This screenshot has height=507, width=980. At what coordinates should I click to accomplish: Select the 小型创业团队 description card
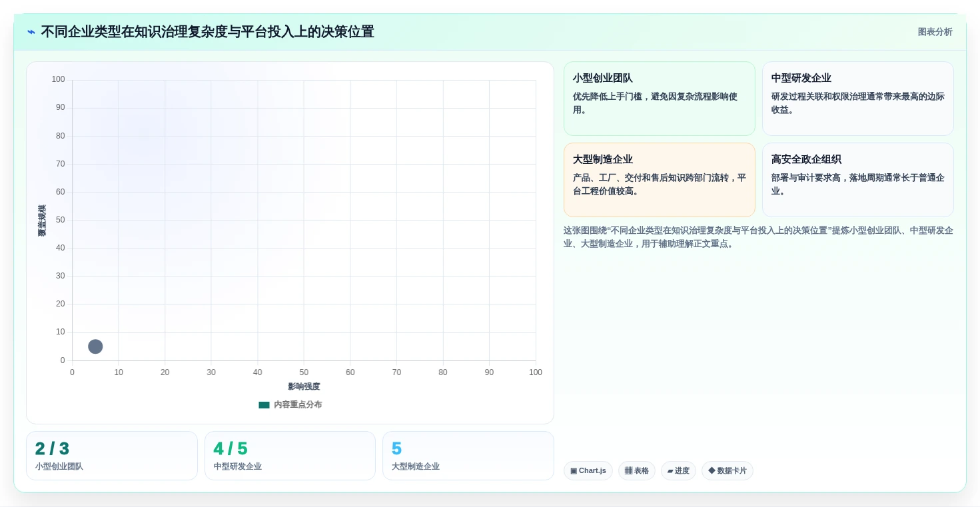point(659,99)
